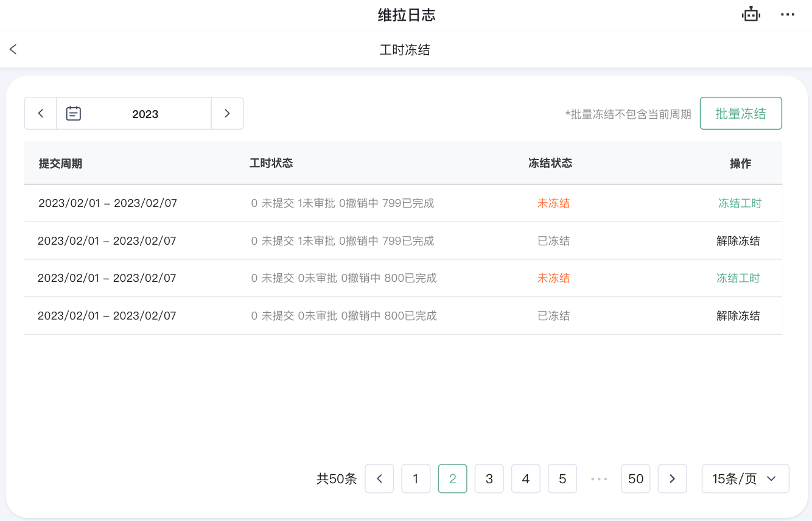Open the three-dot more options menu
Viewport: 812px width, 521px height.
[x=788, y=15]
